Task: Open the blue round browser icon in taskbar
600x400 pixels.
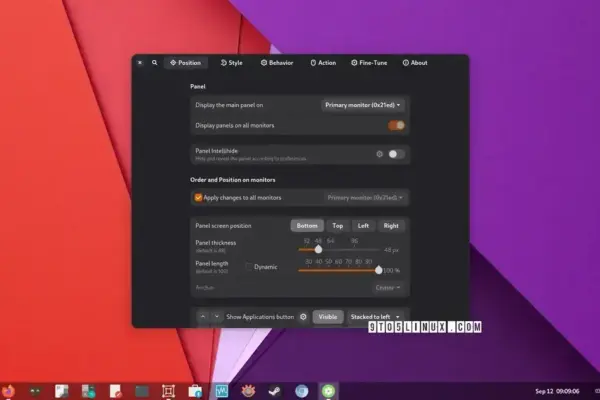Action: coord(302,391)
